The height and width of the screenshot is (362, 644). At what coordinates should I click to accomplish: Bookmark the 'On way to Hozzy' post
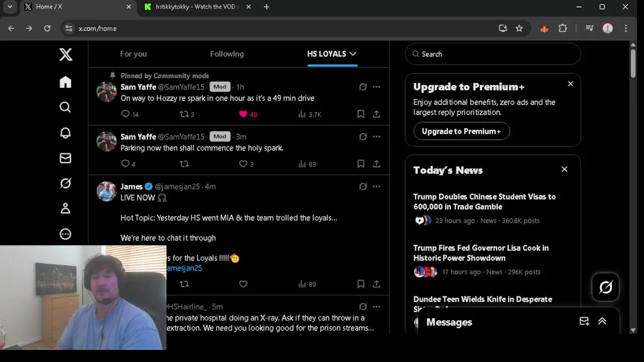[361, 114]
